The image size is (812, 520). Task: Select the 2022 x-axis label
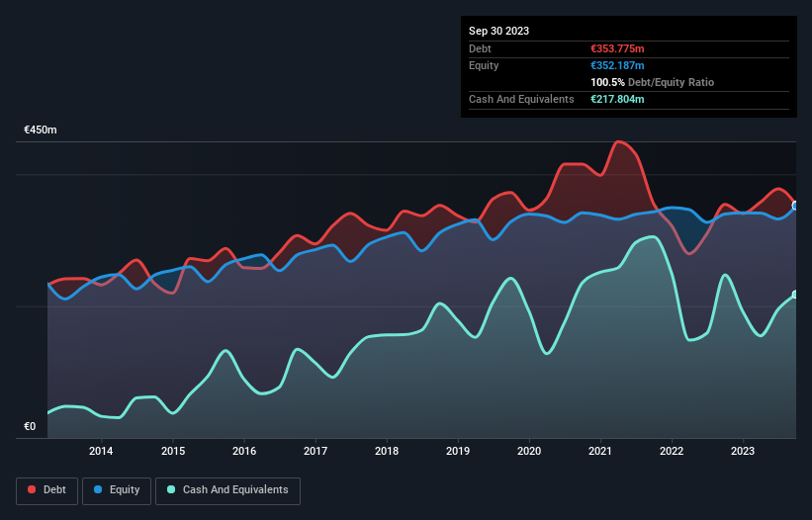tap(672, 451)
